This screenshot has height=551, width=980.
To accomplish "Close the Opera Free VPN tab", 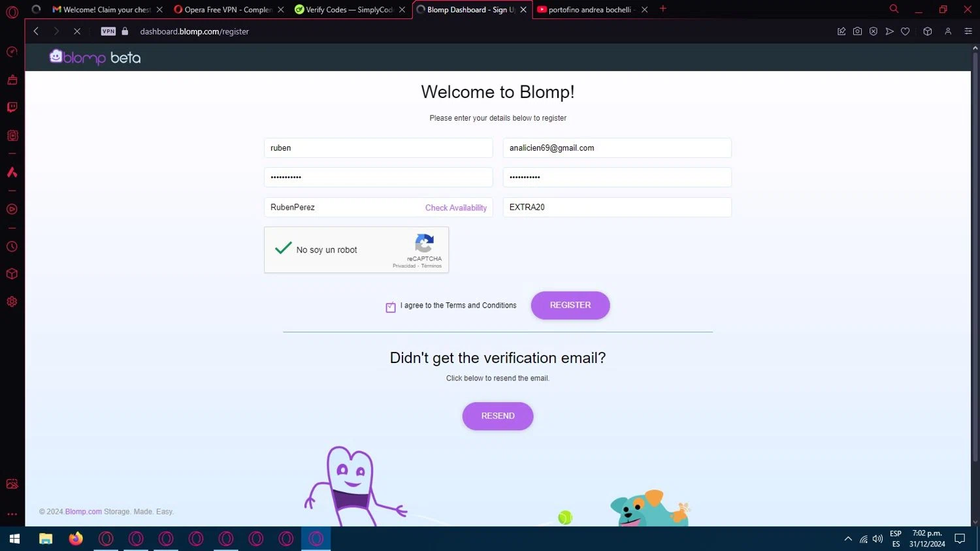I will 281,10.
